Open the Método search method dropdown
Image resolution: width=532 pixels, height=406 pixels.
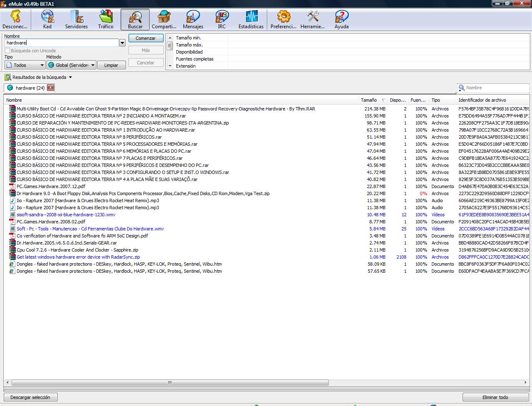tap(71, 65)
